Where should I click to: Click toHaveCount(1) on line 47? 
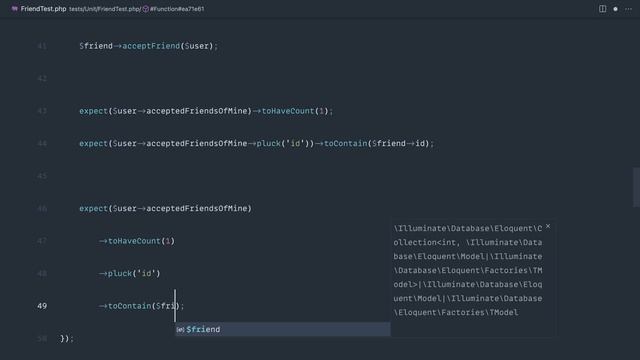pos(141,241)
